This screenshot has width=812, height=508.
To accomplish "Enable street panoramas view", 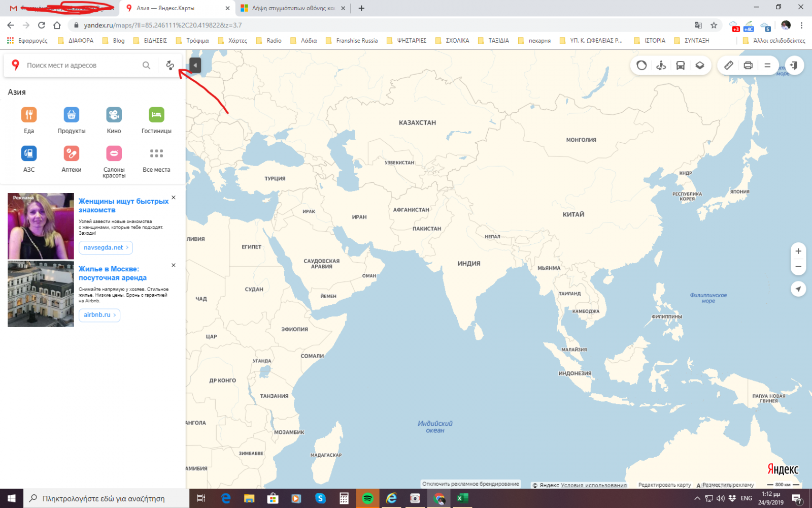I will click(661, 66).
